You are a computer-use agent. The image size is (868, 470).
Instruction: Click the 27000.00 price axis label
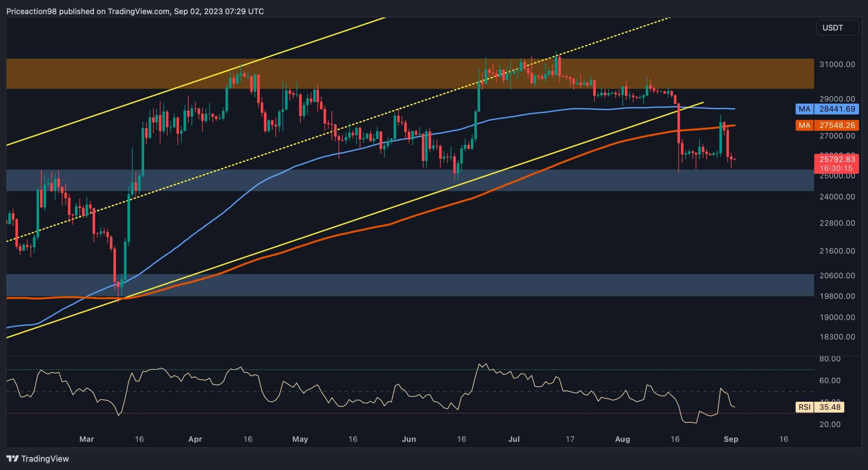coord(837,136)
